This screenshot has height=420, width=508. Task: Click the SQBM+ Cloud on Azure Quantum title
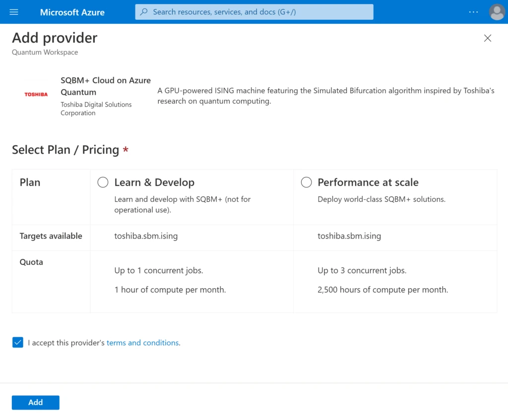(x=106, y=86)
